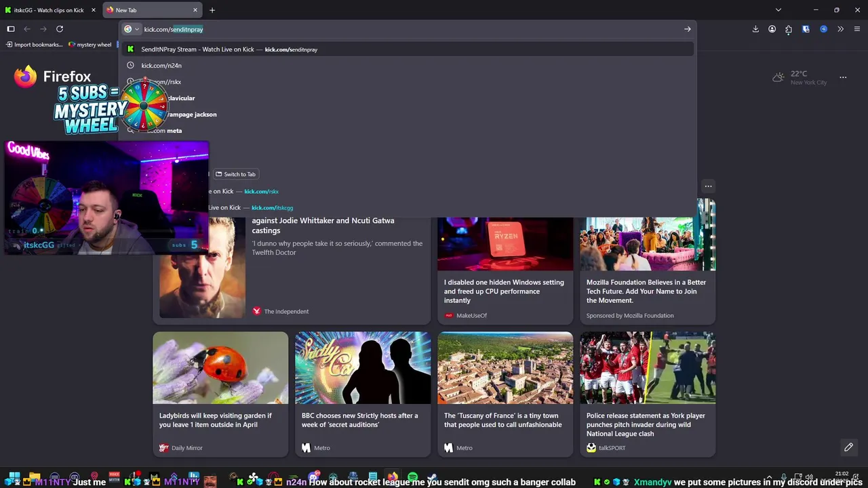
Task: Reload the current page
Action: click(60, 29)
